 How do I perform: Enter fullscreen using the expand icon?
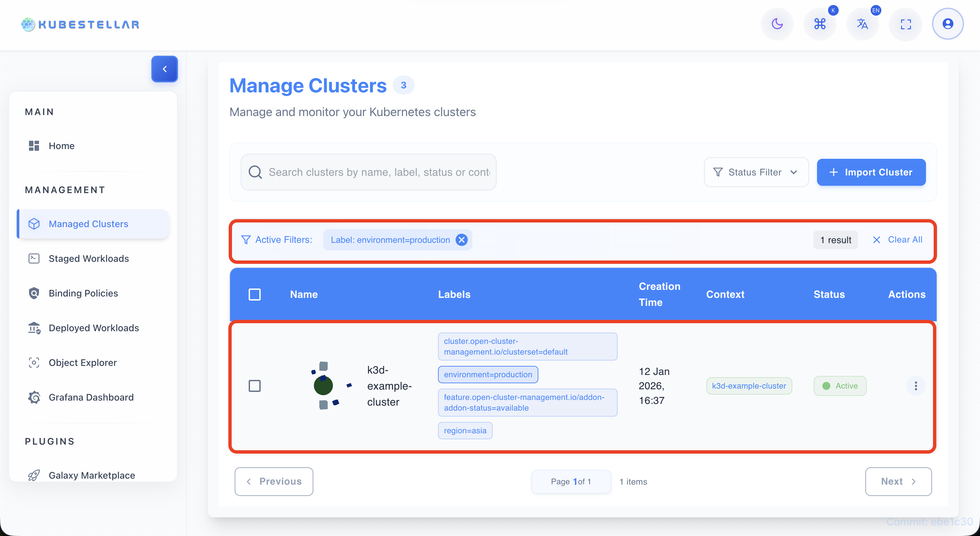(905, 24)
